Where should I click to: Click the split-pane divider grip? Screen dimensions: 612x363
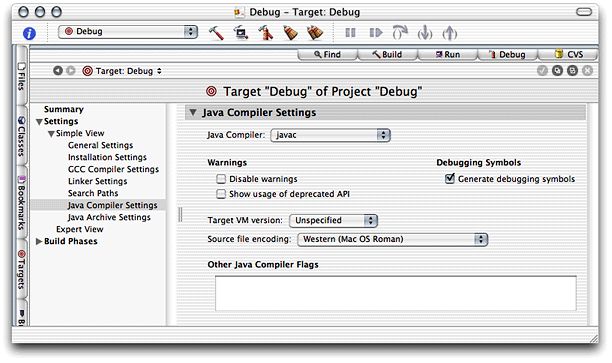[x=180, y=215]
